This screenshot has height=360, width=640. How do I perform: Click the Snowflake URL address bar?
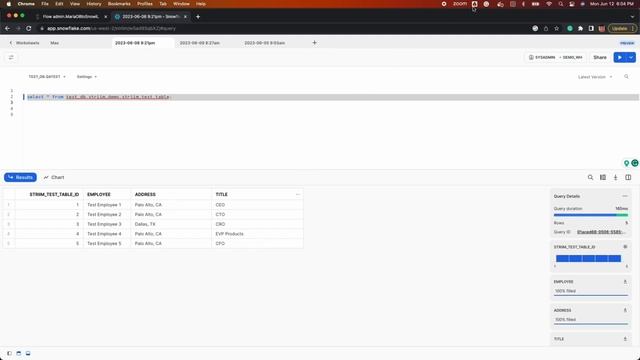[111, 29]
